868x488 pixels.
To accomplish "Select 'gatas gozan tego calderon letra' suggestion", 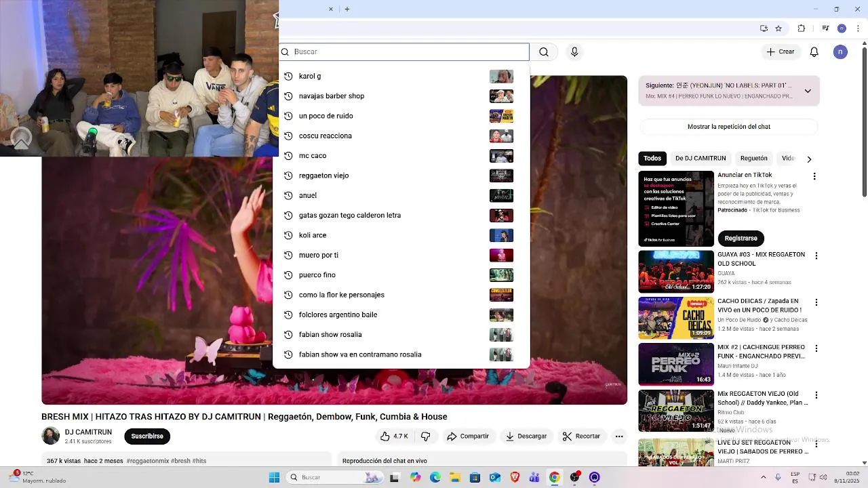I will click(401, 216).
